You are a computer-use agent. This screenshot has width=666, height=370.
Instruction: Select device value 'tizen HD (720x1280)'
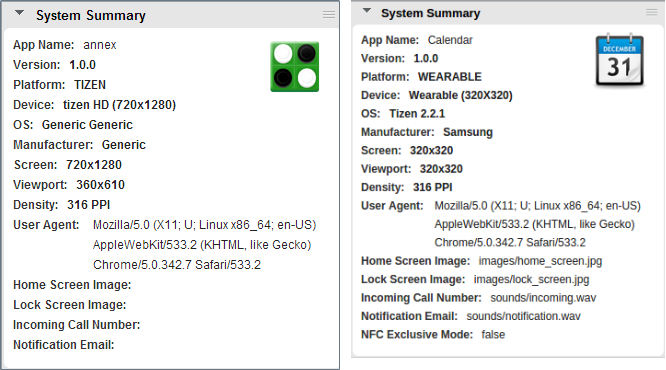[119, 105]
